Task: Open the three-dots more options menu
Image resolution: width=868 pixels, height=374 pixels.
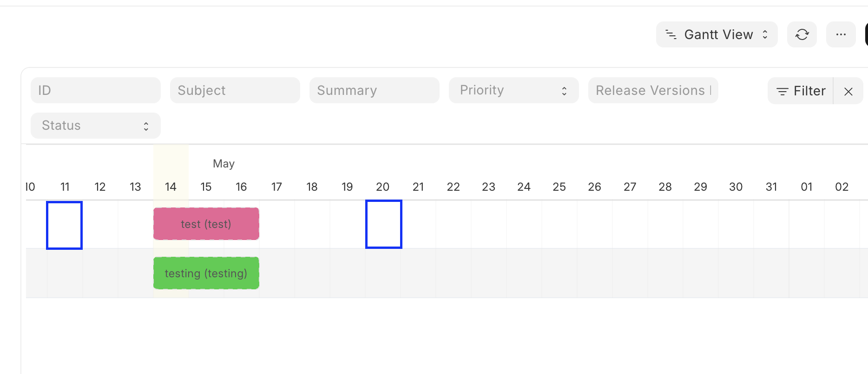Action: pyautogui.click(x=841, y=34)
